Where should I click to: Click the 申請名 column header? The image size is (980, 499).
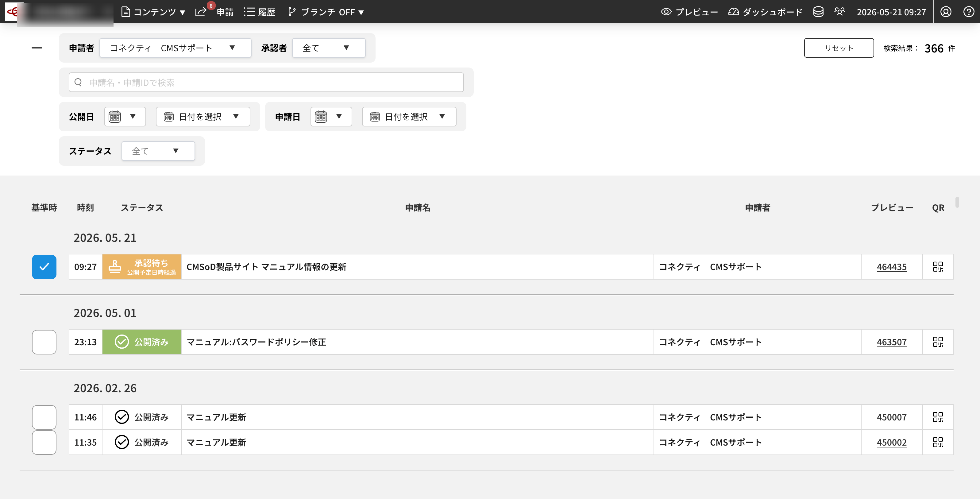tap(418, 207)
